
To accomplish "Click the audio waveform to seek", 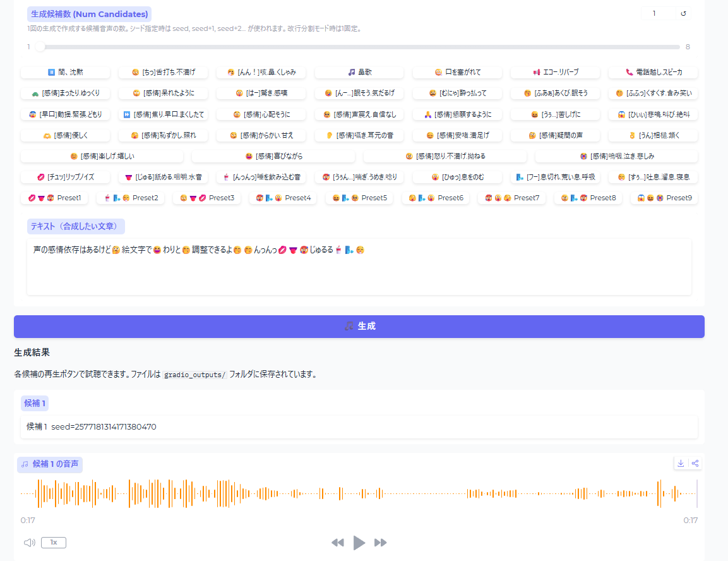I will (x=359, y=493).
